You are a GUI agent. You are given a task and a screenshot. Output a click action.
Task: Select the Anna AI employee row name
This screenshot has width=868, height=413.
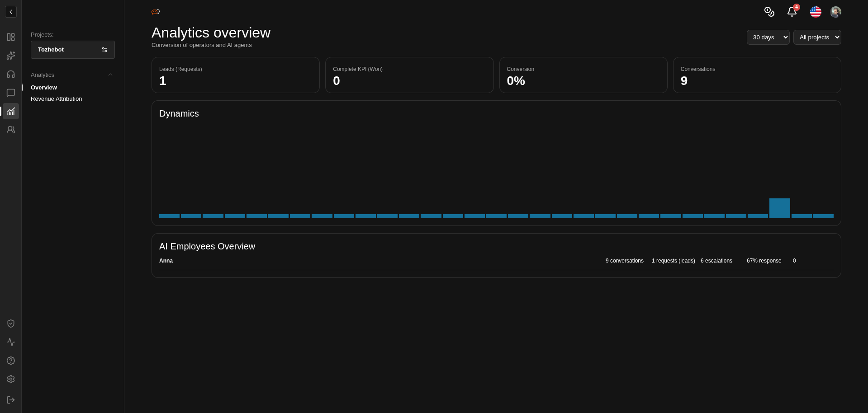(x=166, y=261)
